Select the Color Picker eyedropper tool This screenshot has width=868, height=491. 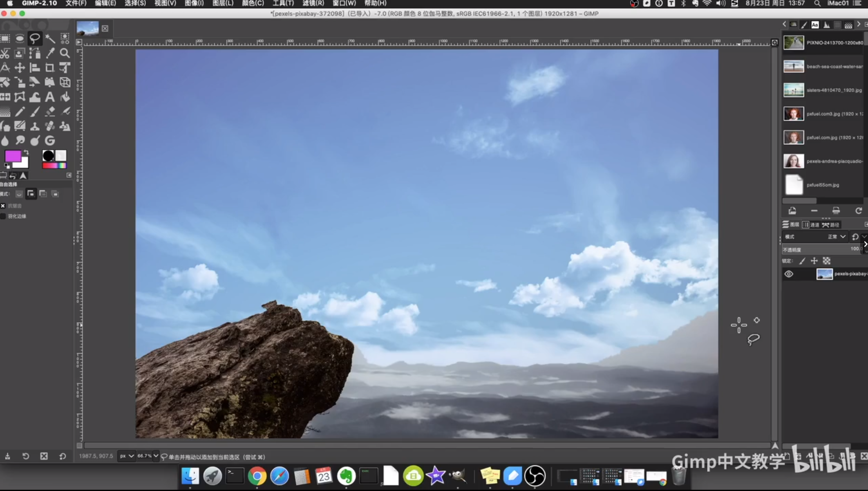coord(50,53)
